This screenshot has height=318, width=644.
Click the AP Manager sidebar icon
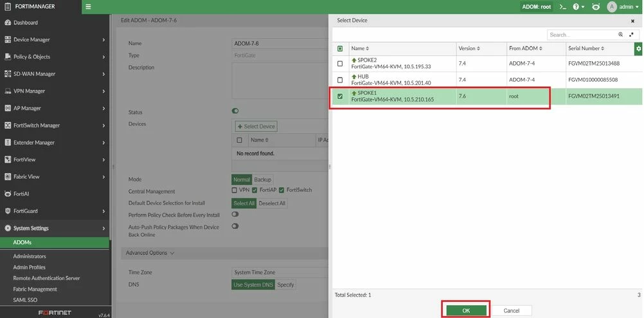point(8,108)
